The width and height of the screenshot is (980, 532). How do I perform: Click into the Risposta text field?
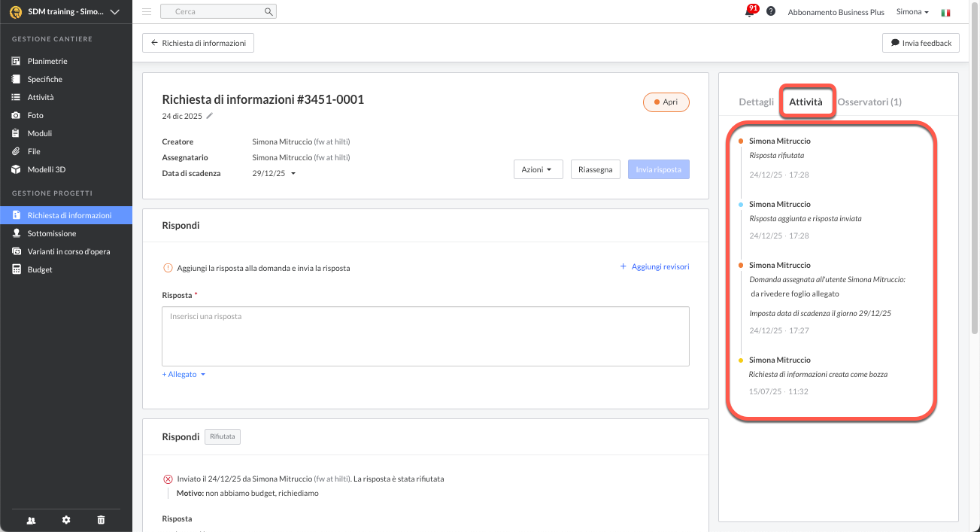pyautogui.click(x=426, y=336)
